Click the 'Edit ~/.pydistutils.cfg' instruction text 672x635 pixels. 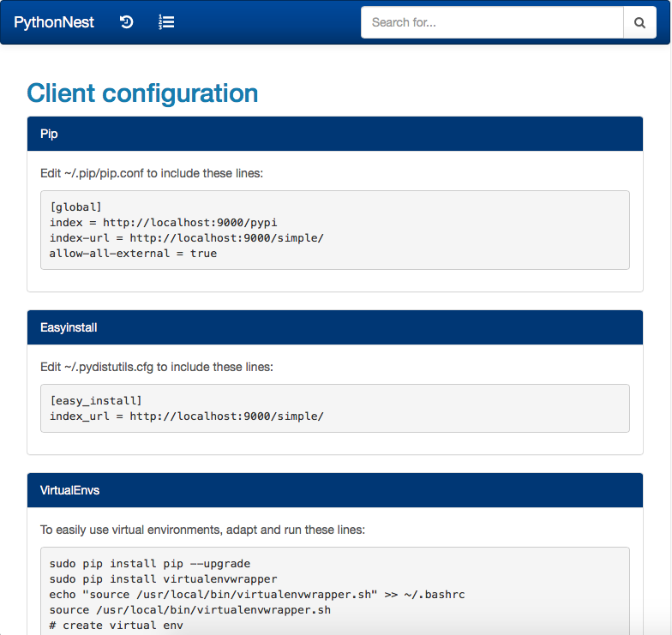[157, 367]
